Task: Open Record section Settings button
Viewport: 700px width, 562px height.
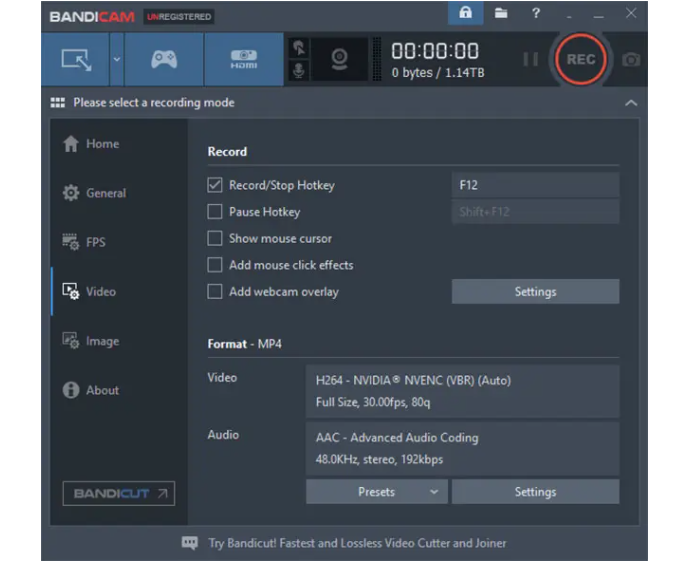Action: pyautogui.click(x=535, y=291)
